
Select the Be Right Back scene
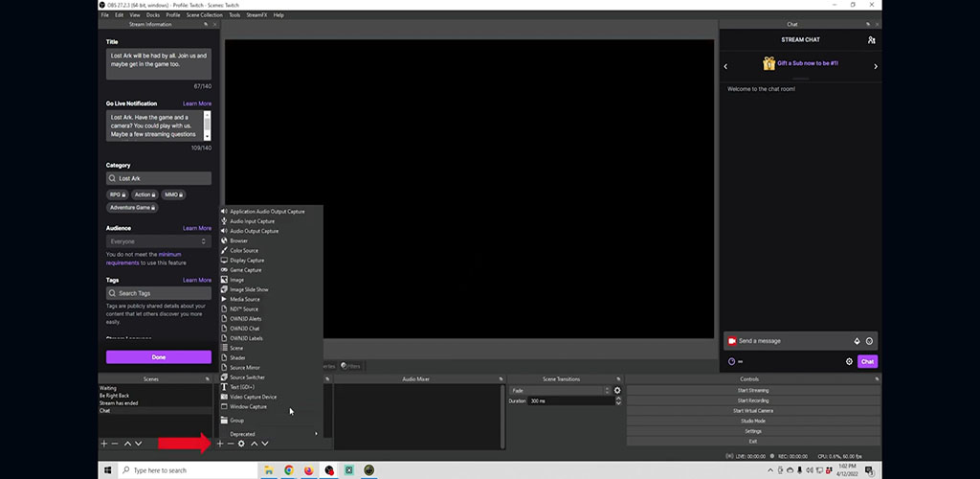(115, 396)
